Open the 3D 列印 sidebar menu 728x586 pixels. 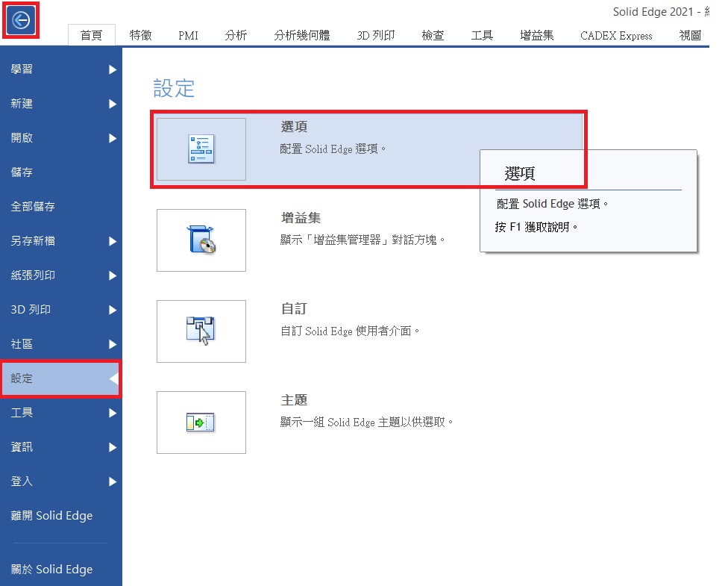(x=61, y=310)
